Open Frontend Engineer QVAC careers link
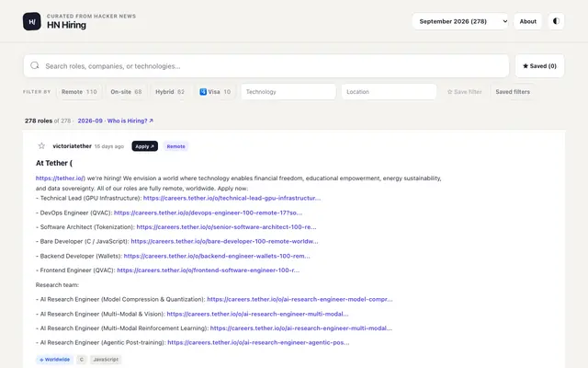Viewport: 588px width, 368px height. tap(209, 270)
